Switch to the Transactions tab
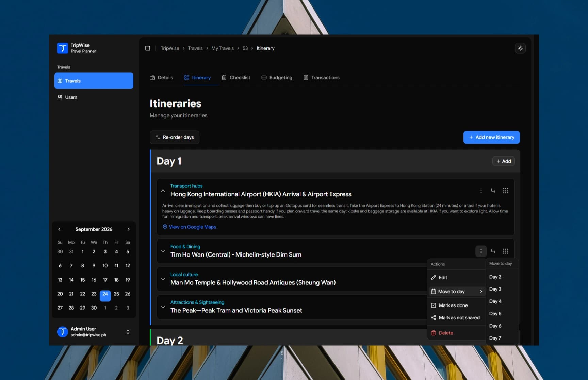588x380 pixels. tap(322, 78)
